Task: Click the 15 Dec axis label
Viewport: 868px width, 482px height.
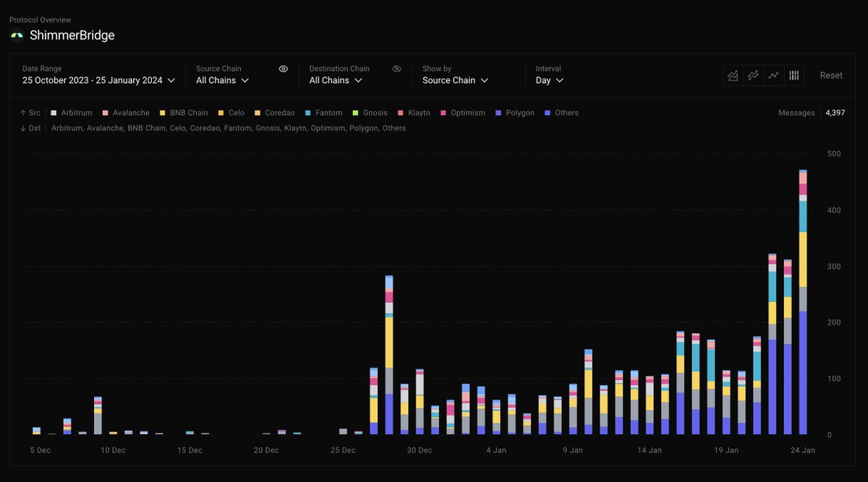Action: pos(190,450)
